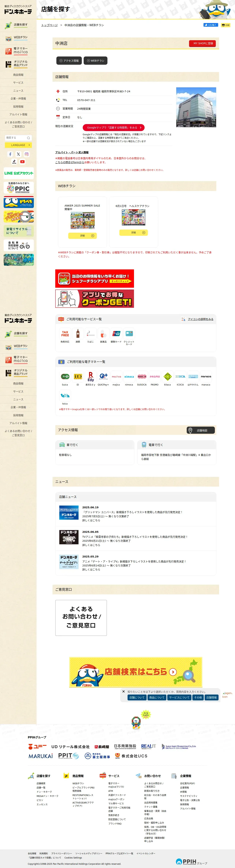
Task: Click the 店舗地図 button
Action: 201,430
